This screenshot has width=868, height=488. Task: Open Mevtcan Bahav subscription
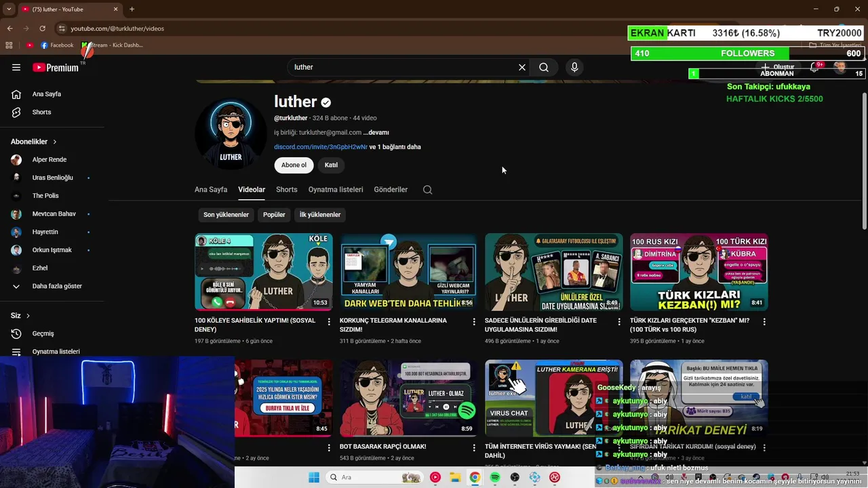coord(54,213)
